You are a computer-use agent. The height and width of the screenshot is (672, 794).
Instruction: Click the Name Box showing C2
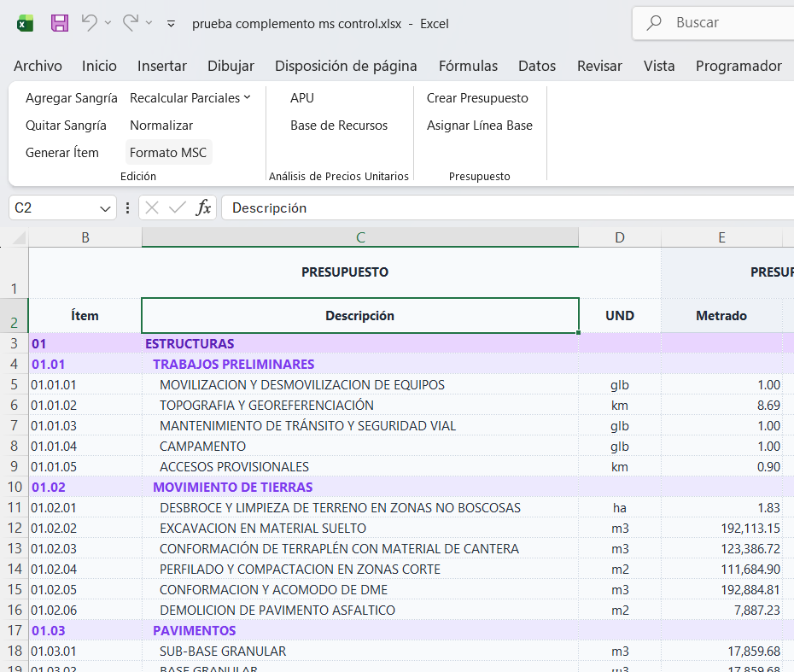53,207
